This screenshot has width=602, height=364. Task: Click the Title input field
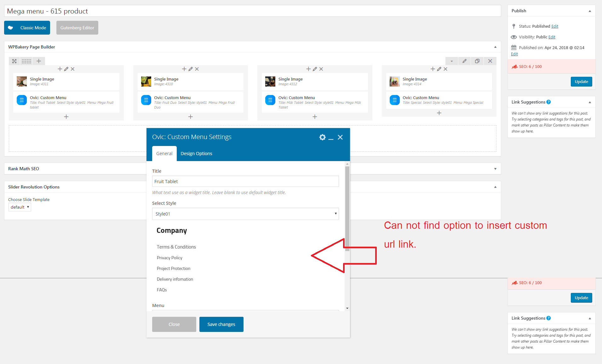245,182
